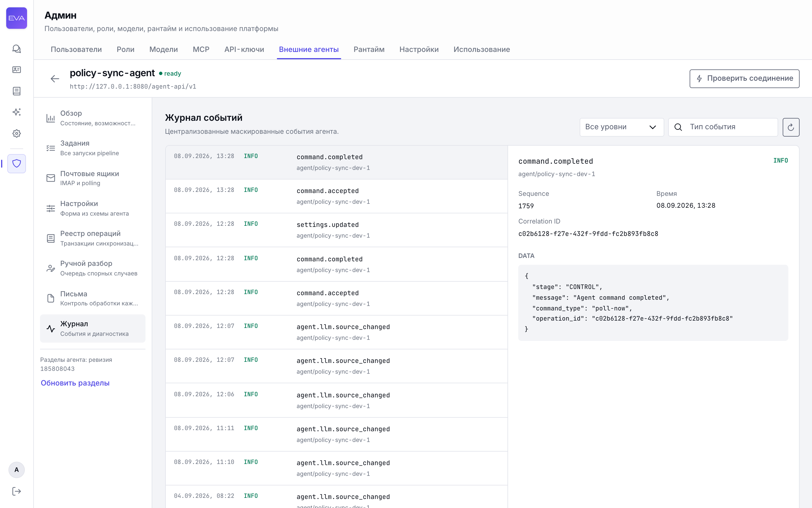Switch to the Использование tab
This screenshot has width=812, height=508.
click(482, 49)
